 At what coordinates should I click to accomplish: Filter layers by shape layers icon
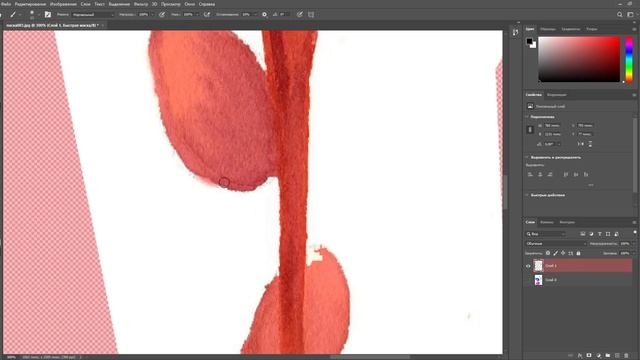[608, 234]
